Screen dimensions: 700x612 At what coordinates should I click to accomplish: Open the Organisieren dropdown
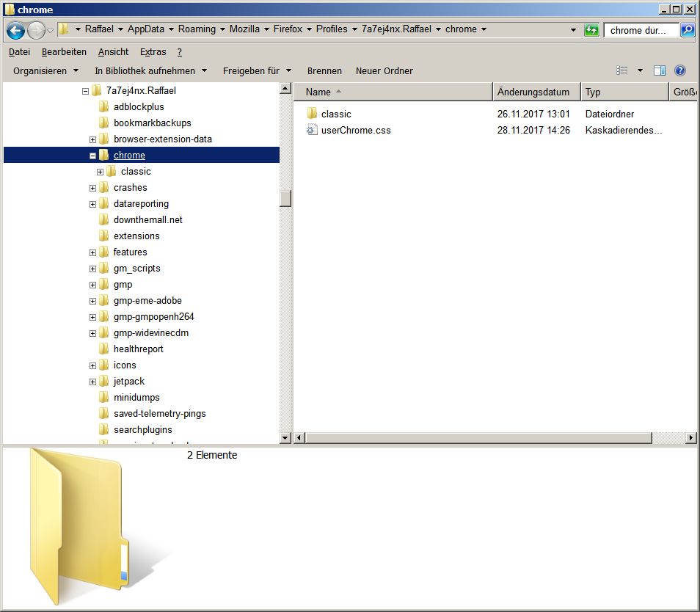coord(45,70)
